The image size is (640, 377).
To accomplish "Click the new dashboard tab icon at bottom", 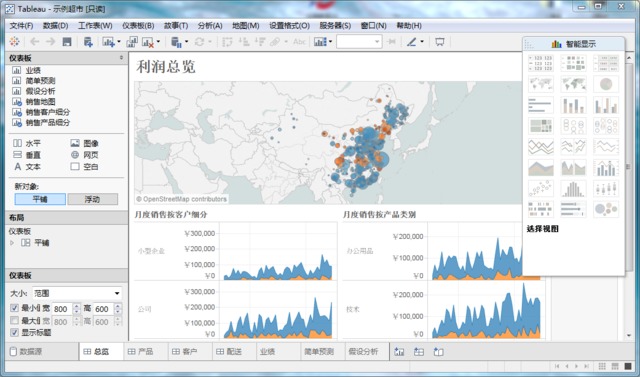I will (x=419, y=352).
